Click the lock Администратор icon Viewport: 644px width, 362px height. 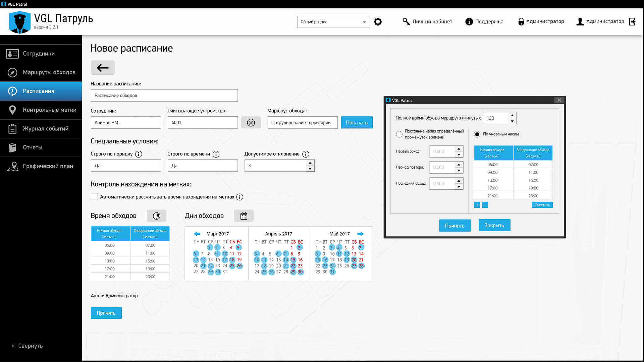point(521,21)
